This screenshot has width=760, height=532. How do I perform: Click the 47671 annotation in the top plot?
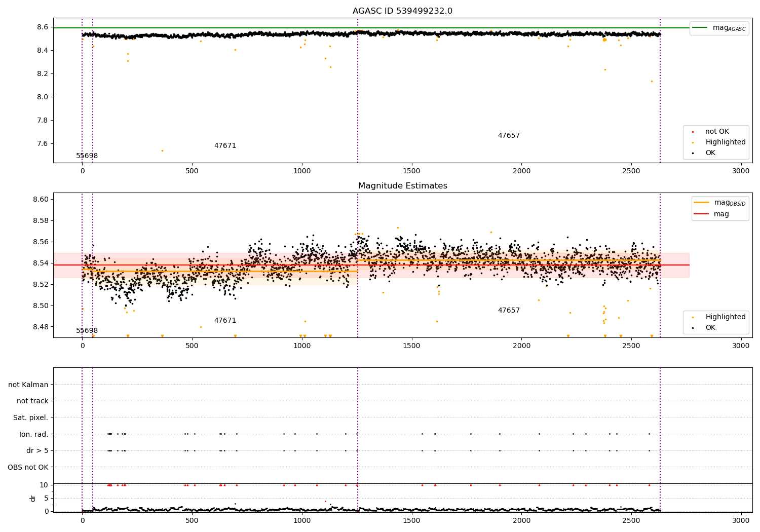click(225, 146)
